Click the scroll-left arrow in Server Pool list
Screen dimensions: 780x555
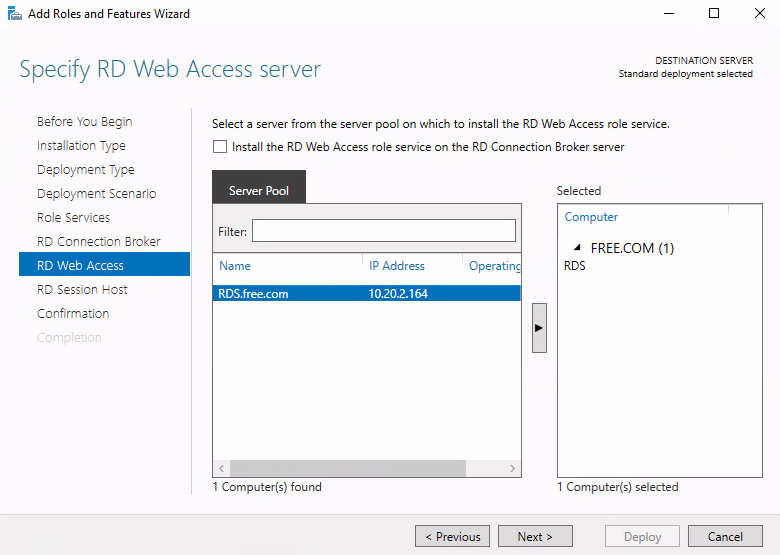(x=221, y=468)
